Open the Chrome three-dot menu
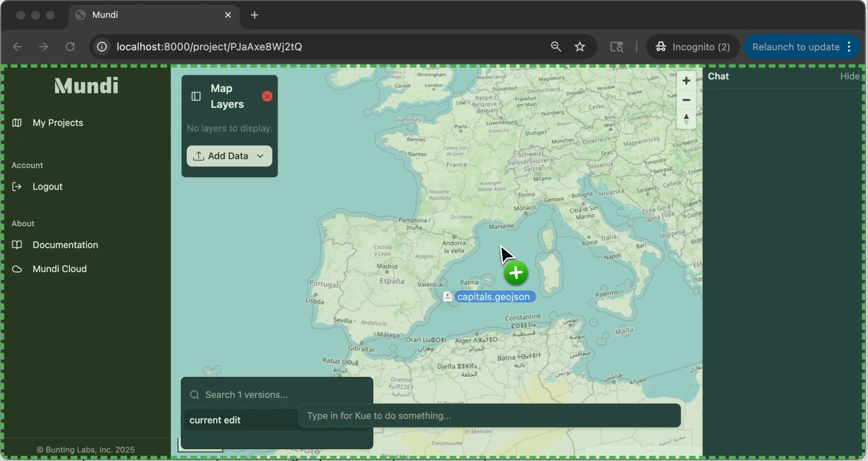 [850, 47]
